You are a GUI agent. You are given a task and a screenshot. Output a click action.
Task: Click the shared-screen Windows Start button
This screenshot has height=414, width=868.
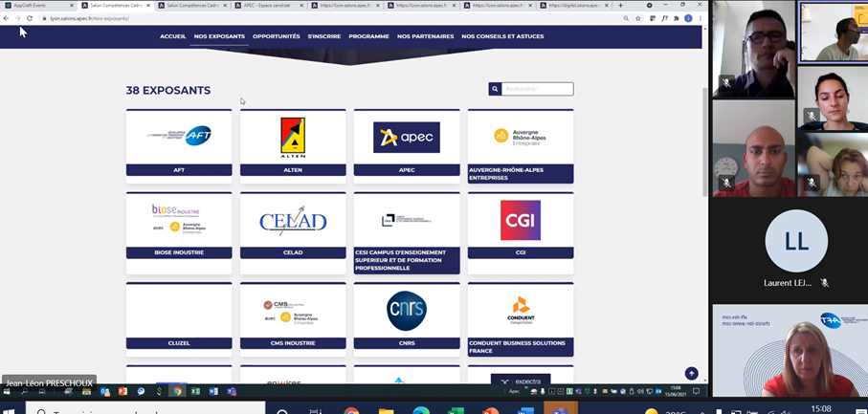pyautogui.click(x=7, y=391)
